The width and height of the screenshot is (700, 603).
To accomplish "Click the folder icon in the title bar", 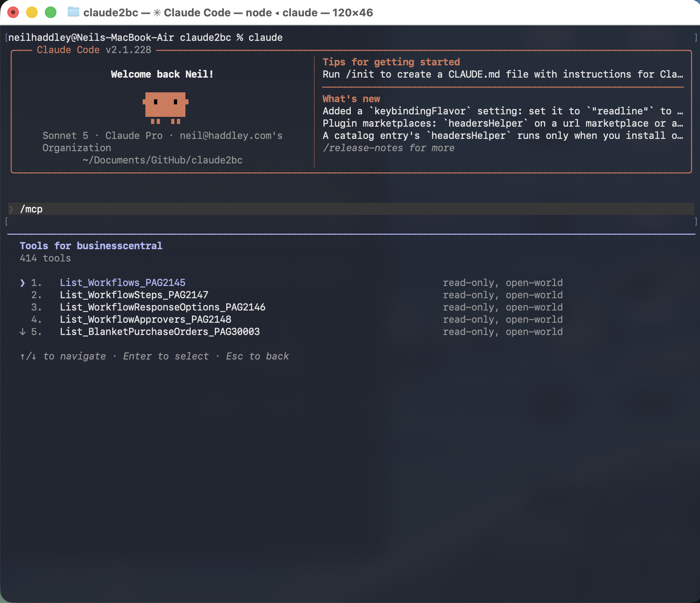I will [74, 12].
